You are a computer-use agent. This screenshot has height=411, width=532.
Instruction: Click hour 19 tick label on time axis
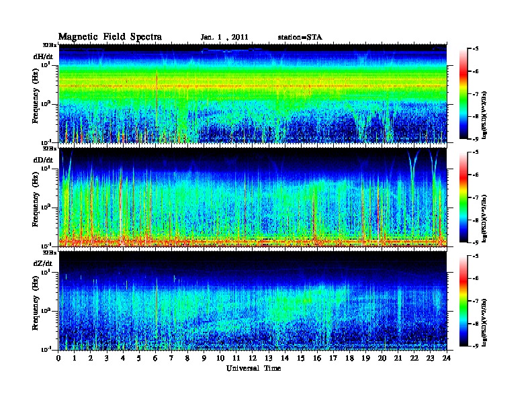coord(365,358)
